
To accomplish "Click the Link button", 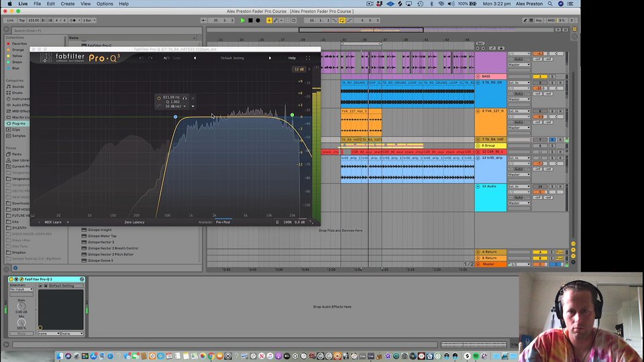I will pos(10,20).
